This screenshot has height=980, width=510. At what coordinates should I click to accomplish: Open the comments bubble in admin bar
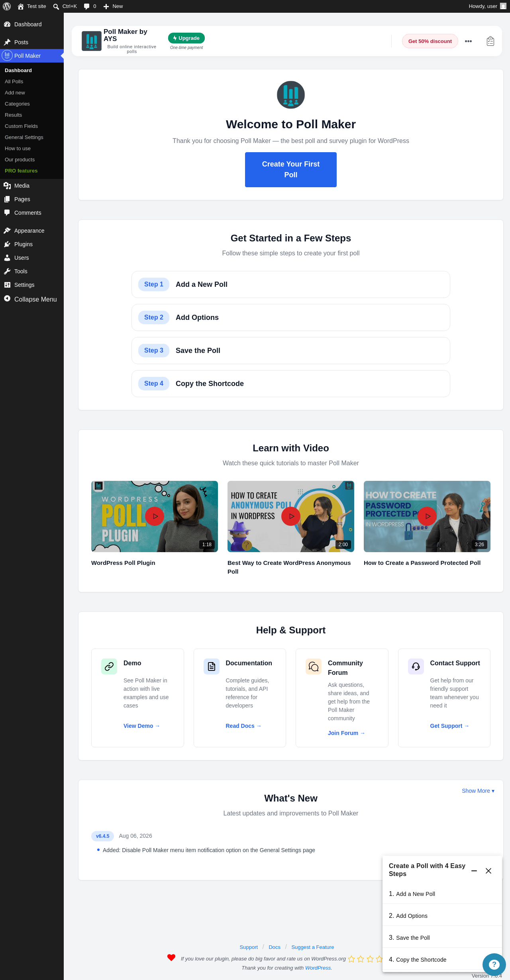(x=90, y=6)
